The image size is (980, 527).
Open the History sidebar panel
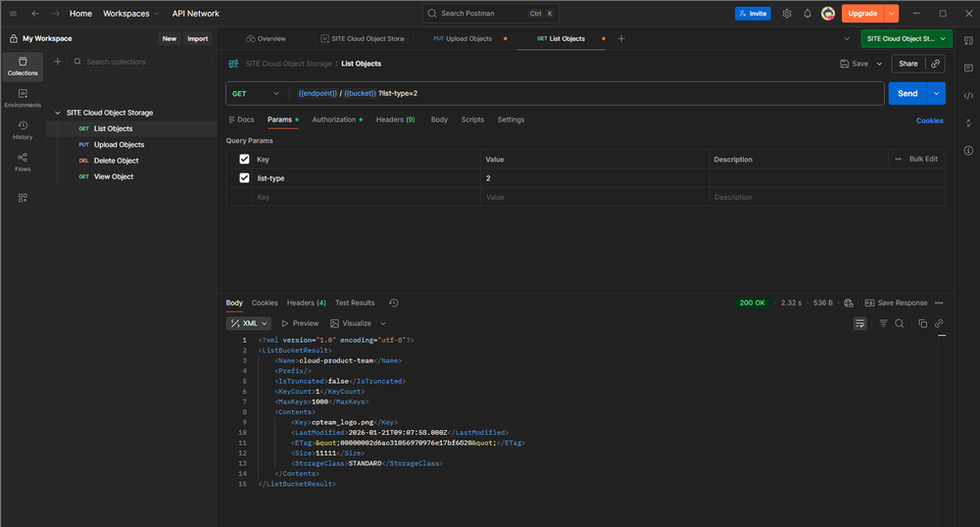[x=23, y=130]
